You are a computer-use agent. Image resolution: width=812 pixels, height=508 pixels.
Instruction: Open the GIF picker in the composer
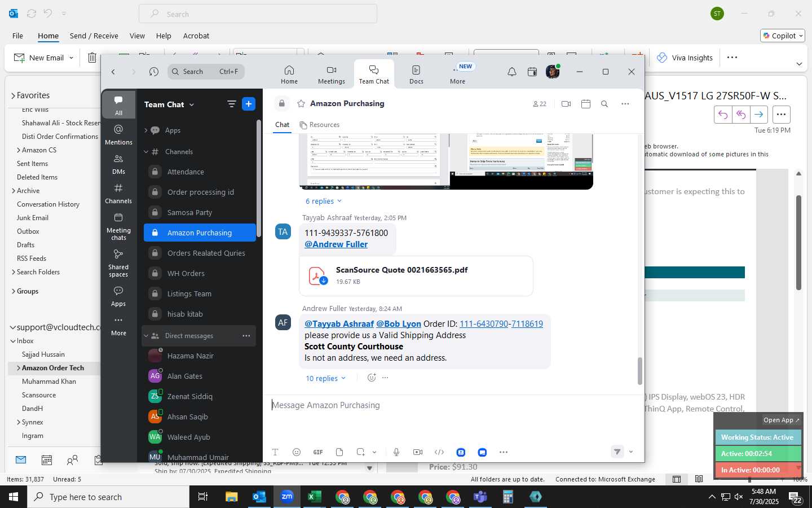click(x=318, y=452)
